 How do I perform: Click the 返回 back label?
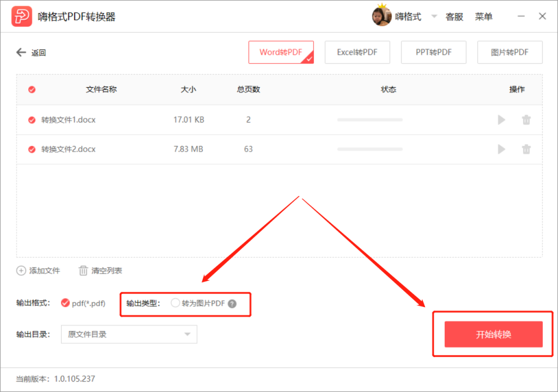tap(39, 53)
